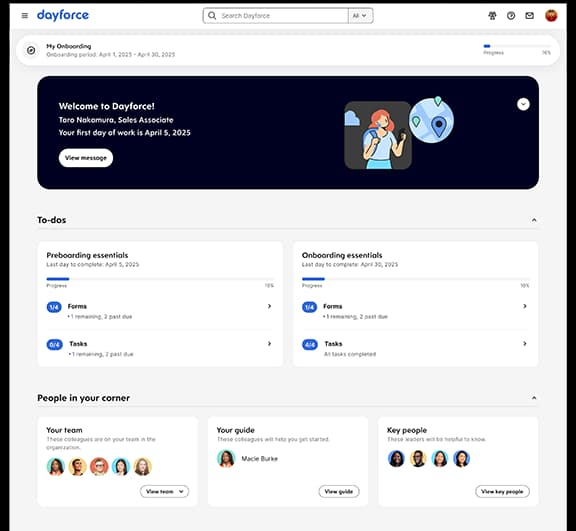Click the 'Key people' card title
The image size is (576, 531).
[407, 430]
